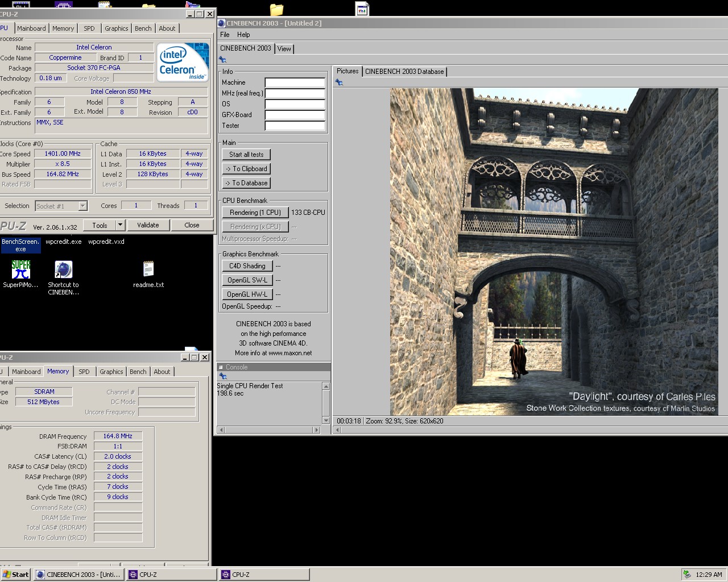Open Memory tab in upper CPU-Z window
Image resolution: width=728 pixels, height=582 pixels.
(63, 28)
